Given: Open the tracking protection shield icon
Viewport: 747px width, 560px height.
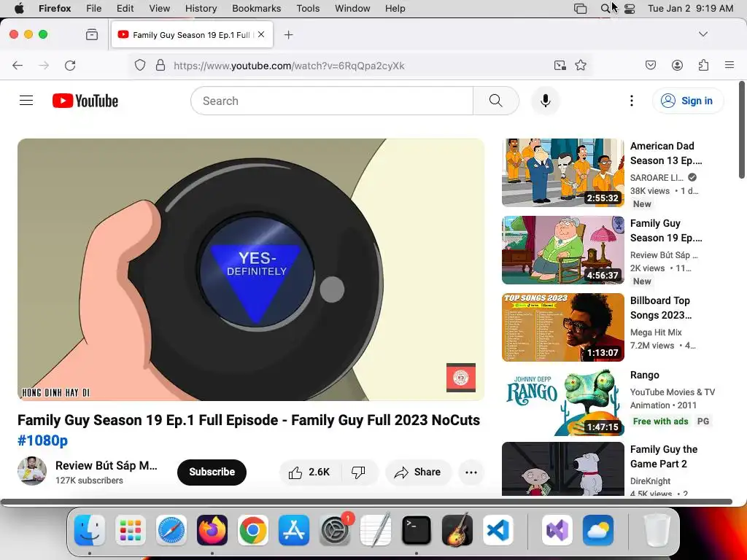Looking at the screenshot, I should 139,65.
